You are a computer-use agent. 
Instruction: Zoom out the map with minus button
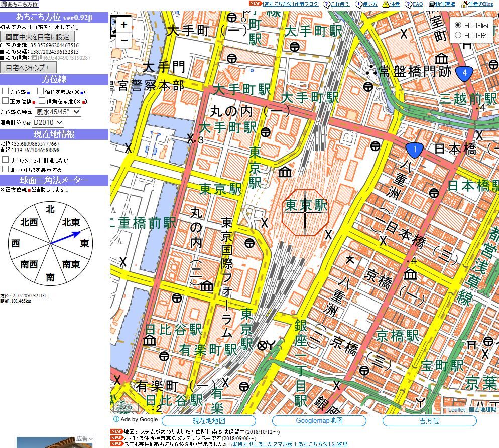[x=124, y=40]
